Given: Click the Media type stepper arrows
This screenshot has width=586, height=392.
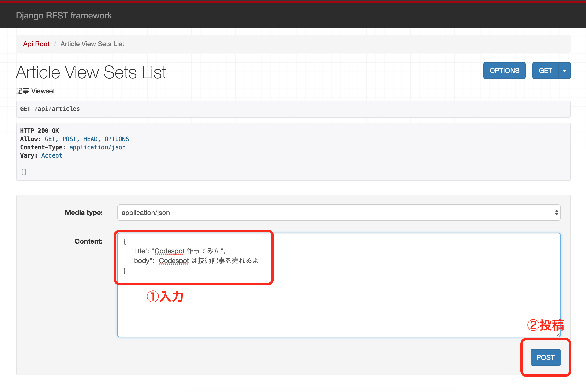Looking at the screenshot, I should pyautogui.click(x=556, y=213).
